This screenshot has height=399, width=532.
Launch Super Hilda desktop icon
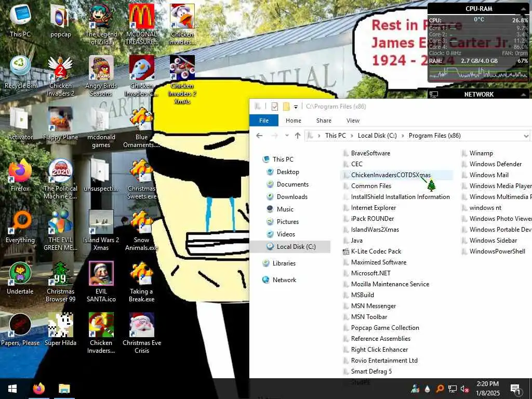(60, 330)
